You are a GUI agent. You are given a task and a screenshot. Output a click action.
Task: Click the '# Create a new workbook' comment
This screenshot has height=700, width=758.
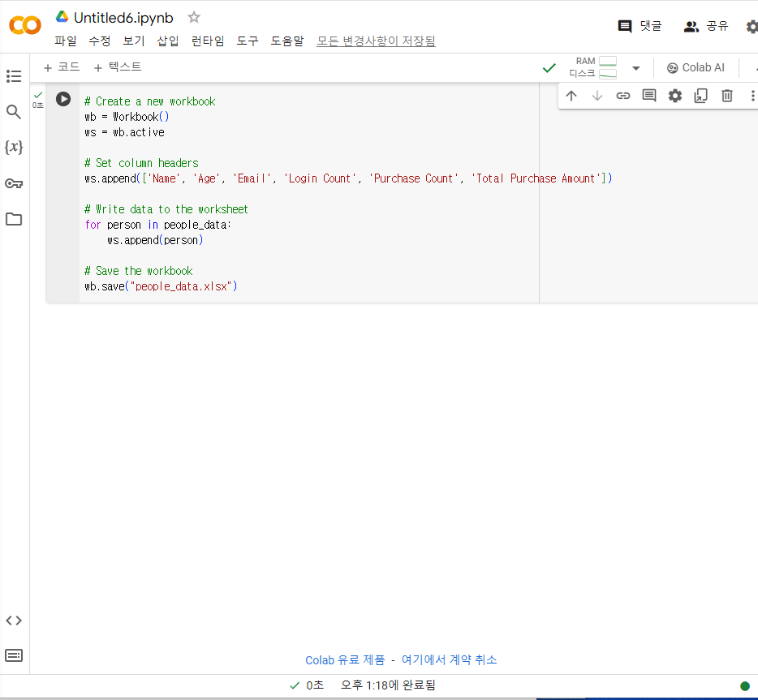pos(150,101)
